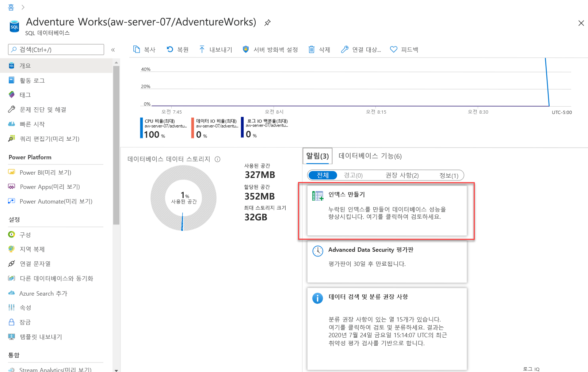
Task: Go to 홈 breadcrumb link
Action: coord(11,7)
